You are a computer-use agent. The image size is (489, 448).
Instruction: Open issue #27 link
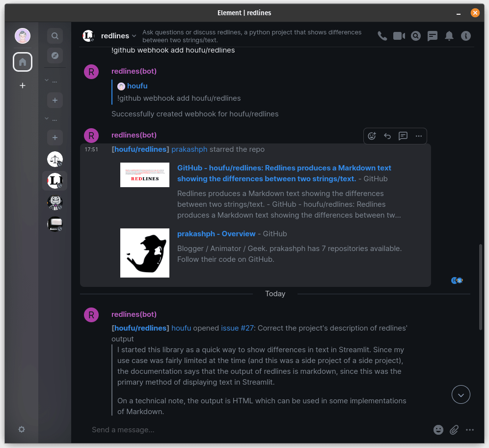(237, 328)
